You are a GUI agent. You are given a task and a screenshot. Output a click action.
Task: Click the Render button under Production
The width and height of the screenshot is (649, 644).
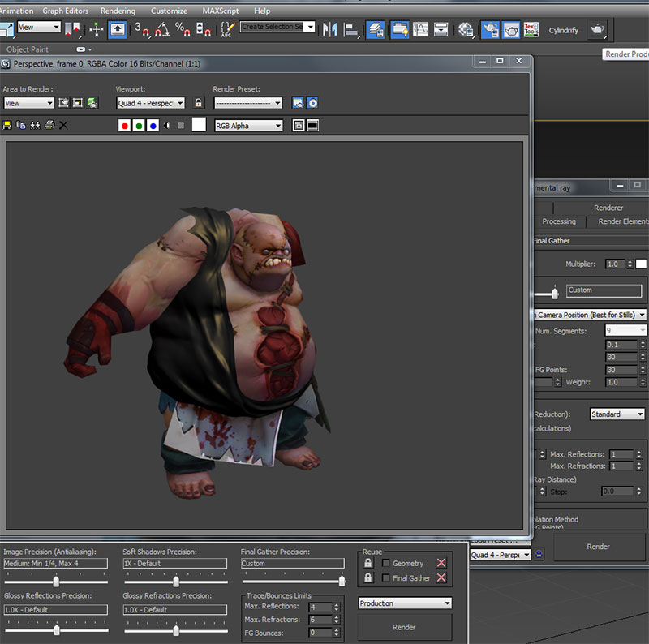[404, 627]
